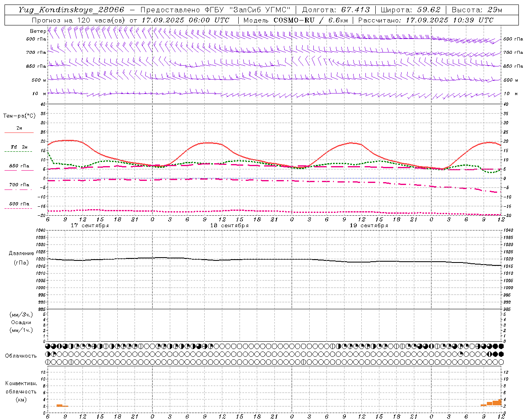This screenshot has height=420, width=525.
Task: Click the (км) unit label under облачность
Action: click(x=21, y=399)
